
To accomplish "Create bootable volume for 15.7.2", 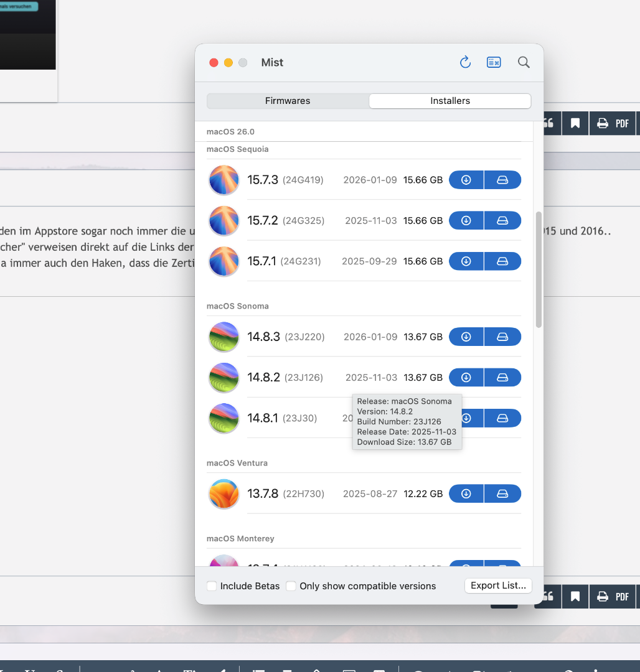I will click(502, 221).
